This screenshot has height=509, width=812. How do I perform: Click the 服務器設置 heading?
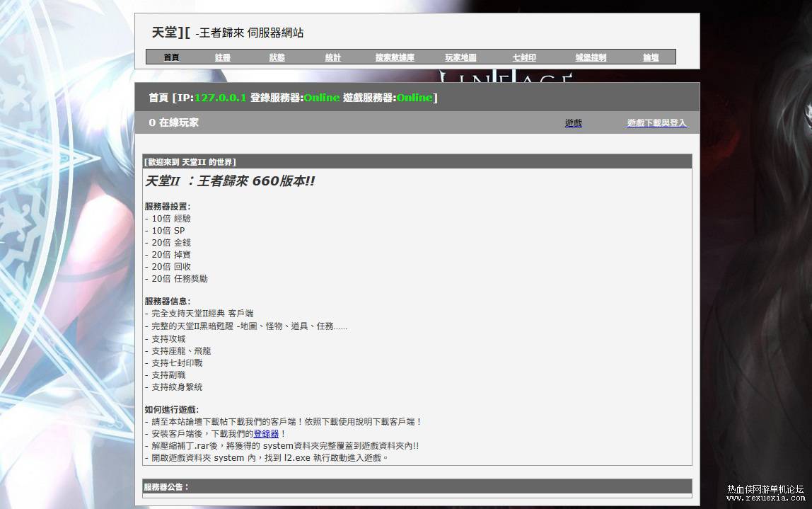click(x=167, y=206)
